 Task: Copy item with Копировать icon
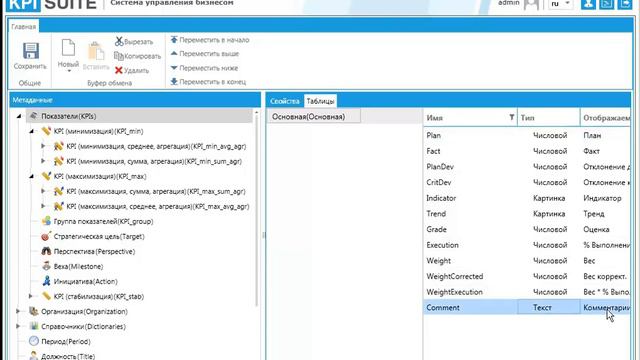tap(119, 56)
